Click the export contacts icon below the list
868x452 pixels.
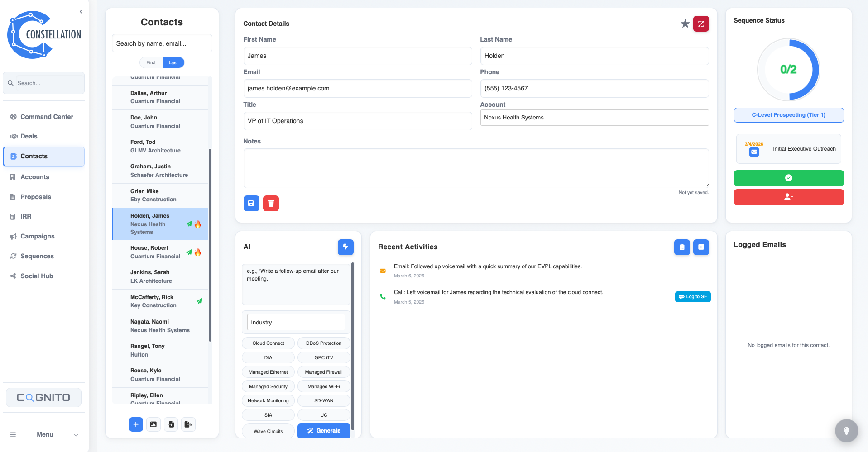pyautogui.click(x=188, y=424)
